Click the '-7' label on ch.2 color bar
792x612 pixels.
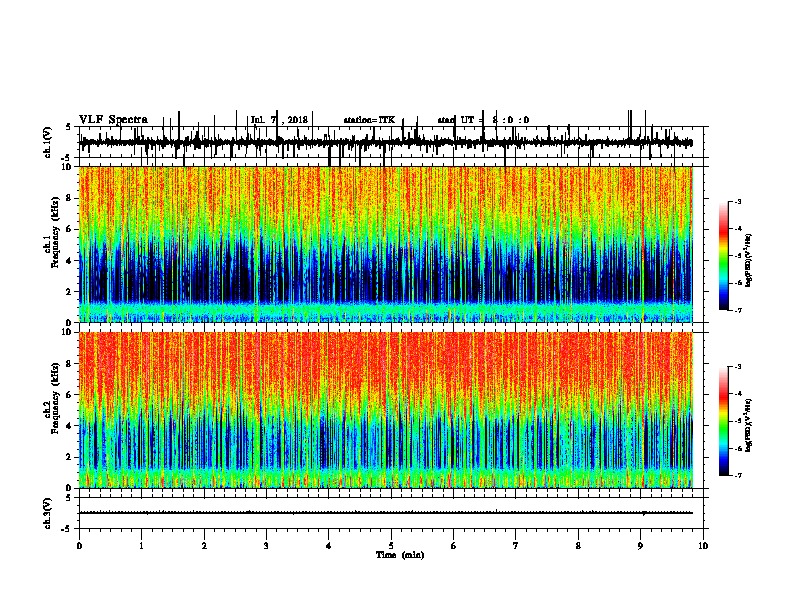coord(737,475)
